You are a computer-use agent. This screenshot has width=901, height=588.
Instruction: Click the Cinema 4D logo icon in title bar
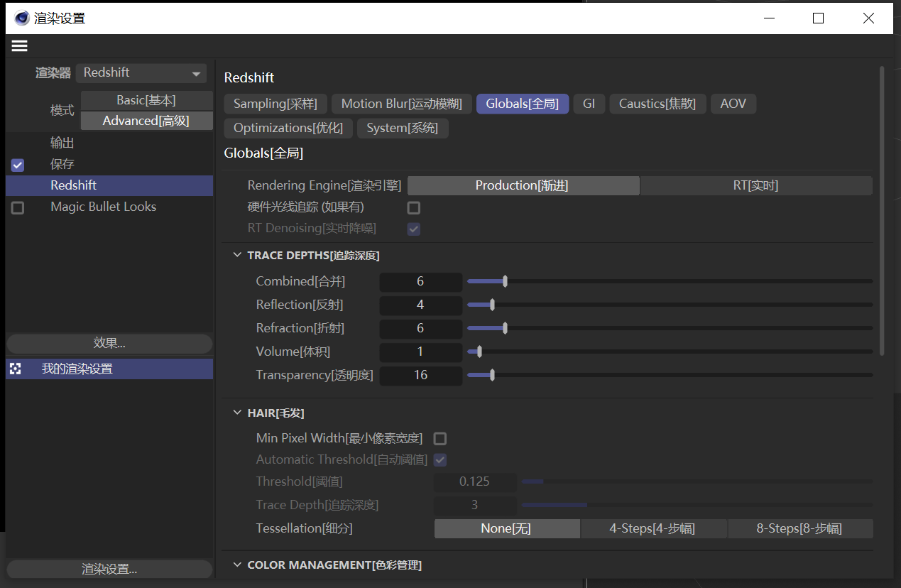click(x=21, y=18)
